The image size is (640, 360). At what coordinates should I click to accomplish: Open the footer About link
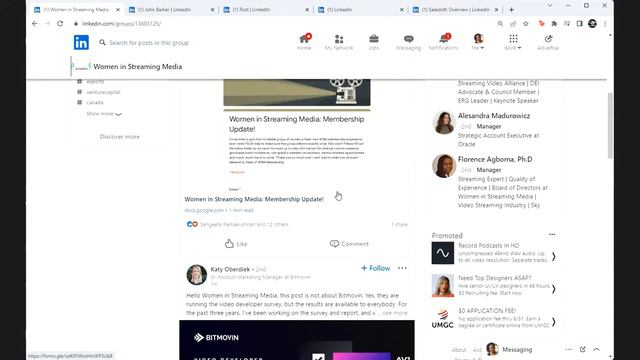pyautogui.click(x=459, y=350)
